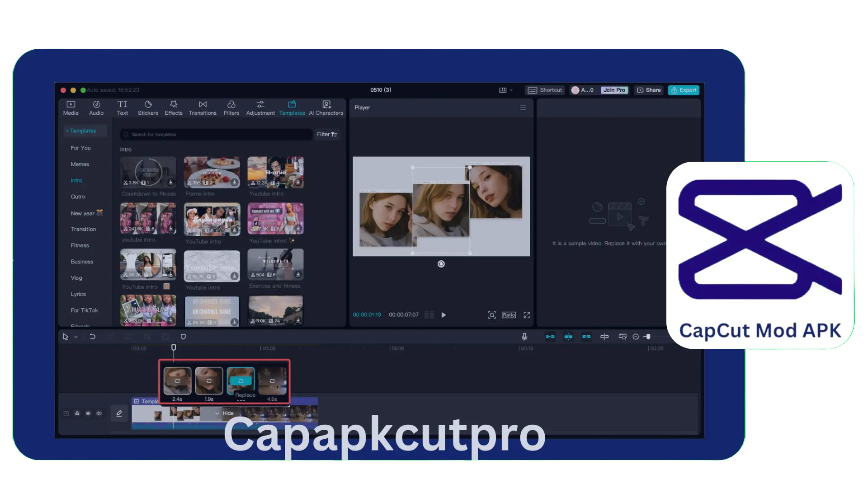This screenshot has width=868, height=488.
Task: Select the For TikTok category
Action: pos(84,310)
